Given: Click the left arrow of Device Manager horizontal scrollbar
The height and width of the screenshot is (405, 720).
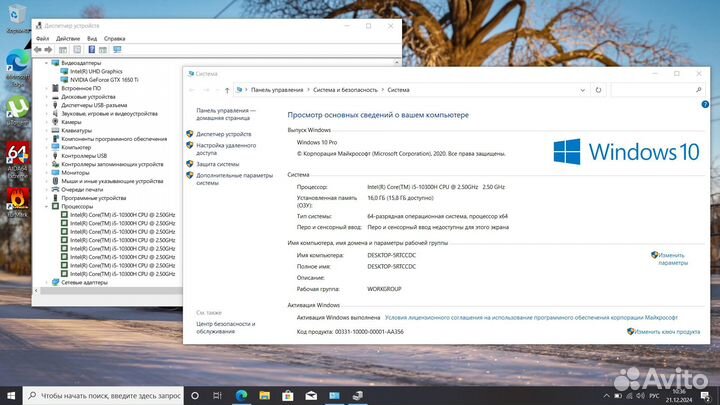Looking at the screenshot, I should [x=36, y=291].
